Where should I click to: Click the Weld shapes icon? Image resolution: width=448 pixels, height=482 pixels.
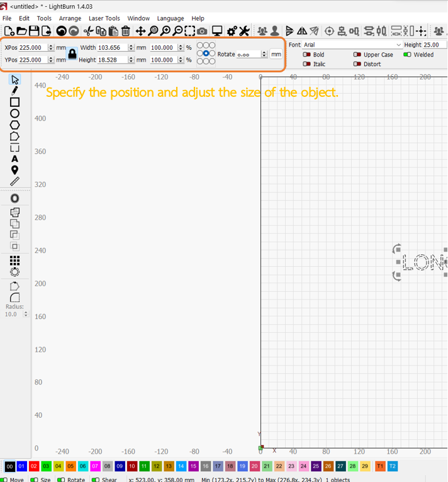click(x=14, y=212)
